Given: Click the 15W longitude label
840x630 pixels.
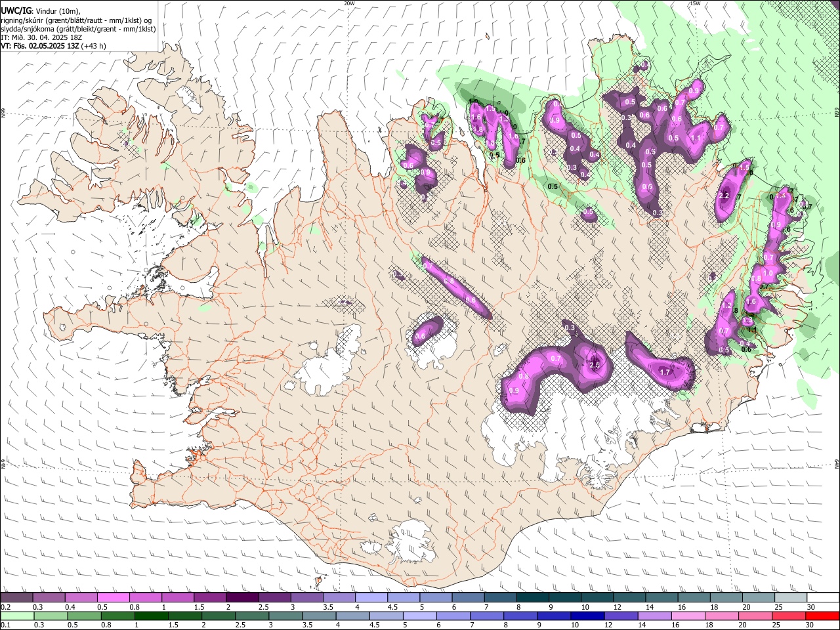Looking at the screenshot, I should (695, 3).
